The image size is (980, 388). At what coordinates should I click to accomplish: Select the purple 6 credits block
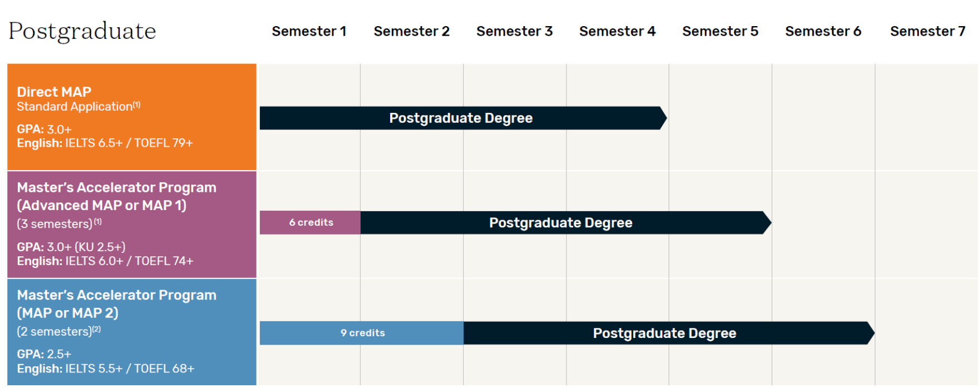point(311,222)
